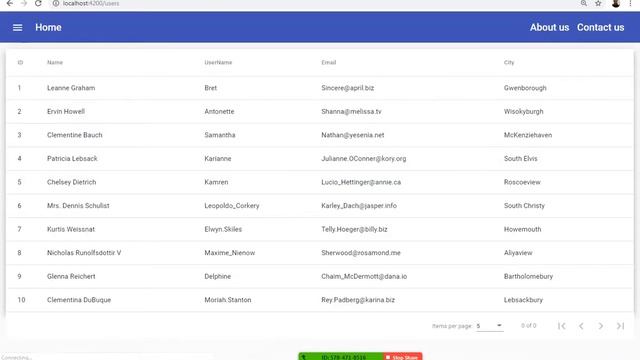Jump to first page of table
Viewport: 640px width, 360px height.
pos(562,326)
